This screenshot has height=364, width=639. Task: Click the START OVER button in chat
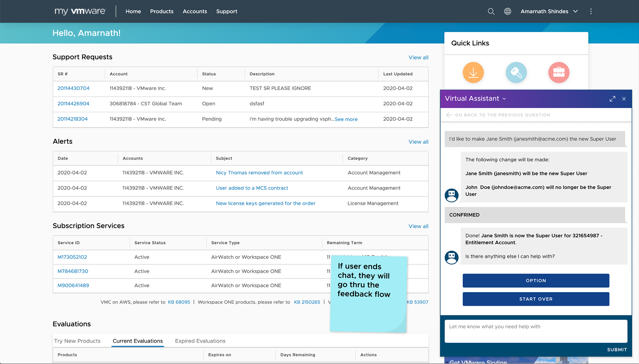pos(536,299)
